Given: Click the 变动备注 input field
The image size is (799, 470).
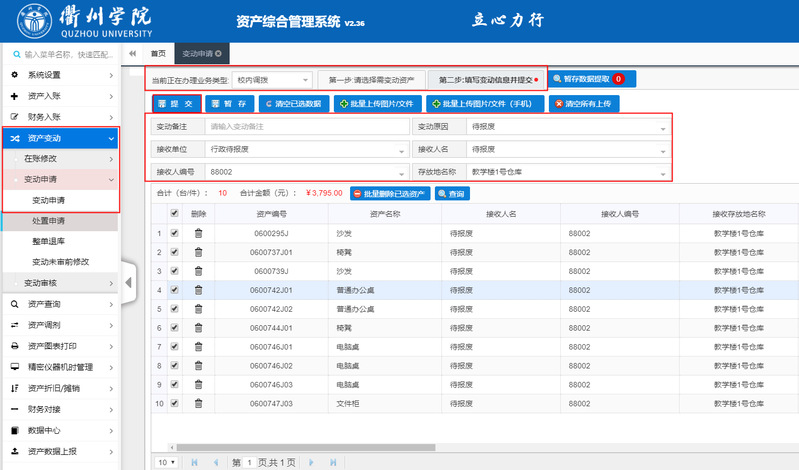Looking at the screenshot, I should (x=307, y=126).
